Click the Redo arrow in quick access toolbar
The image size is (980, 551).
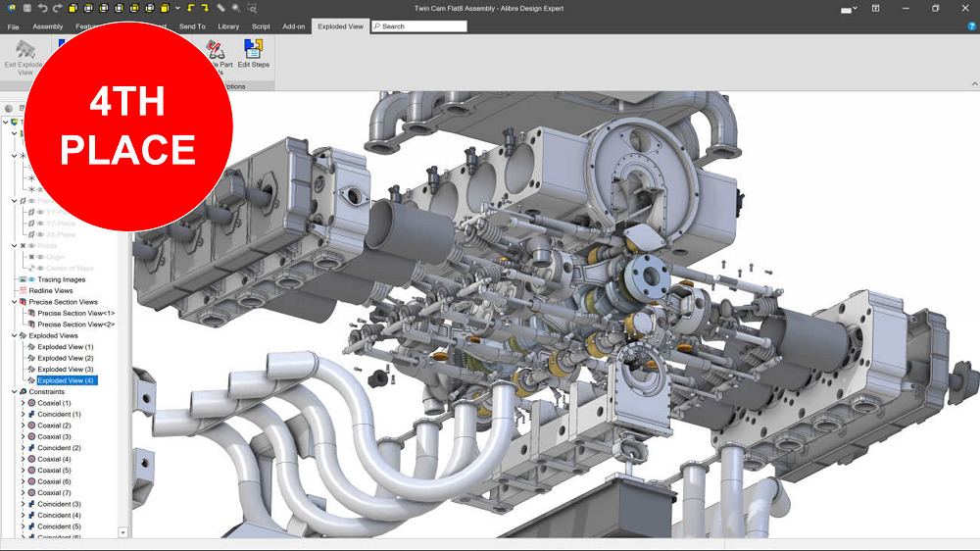click(58, 8)
